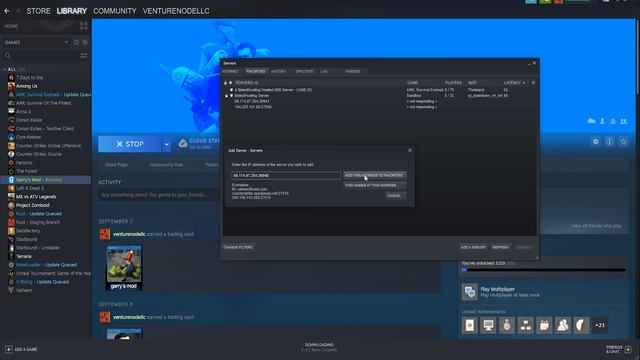Select the mouse locked achievement icon
The height and width of the screenshot is (360, 640).
507,325
